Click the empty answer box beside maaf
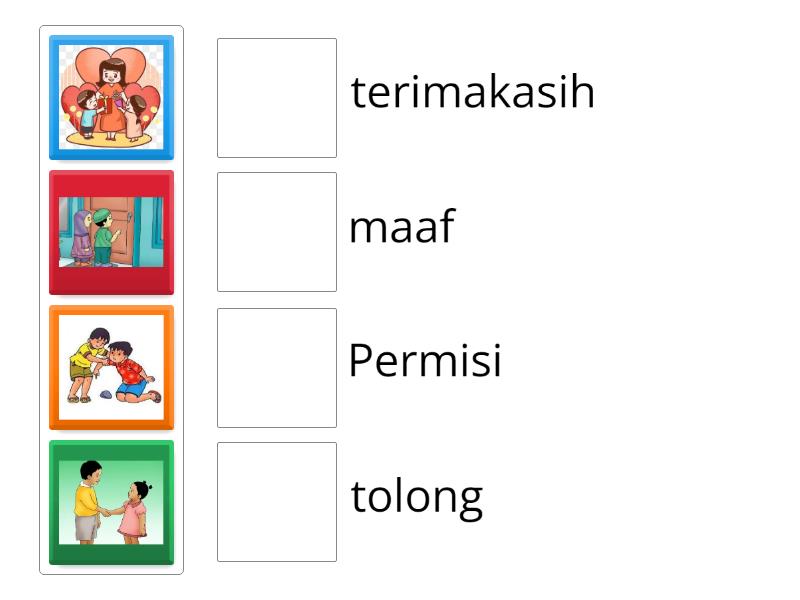Viewport: 800px width, 600px height. (x=277, y=232)
